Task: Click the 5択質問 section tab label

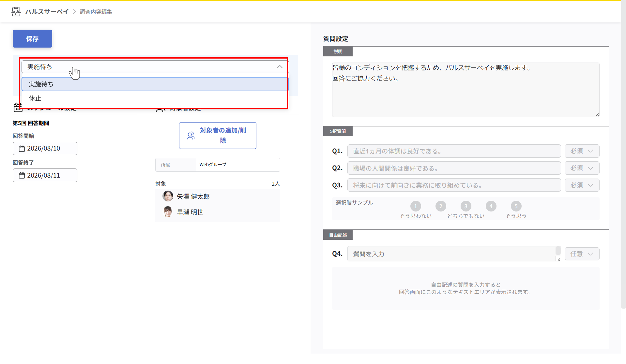Action: [338, 131]
